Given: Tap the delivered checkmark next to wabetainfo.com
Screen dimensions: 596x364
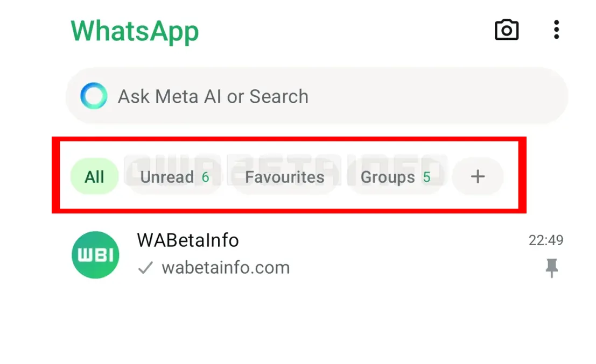Looking at the screenshot, I should pyautogui.click(x=144, y=267).
